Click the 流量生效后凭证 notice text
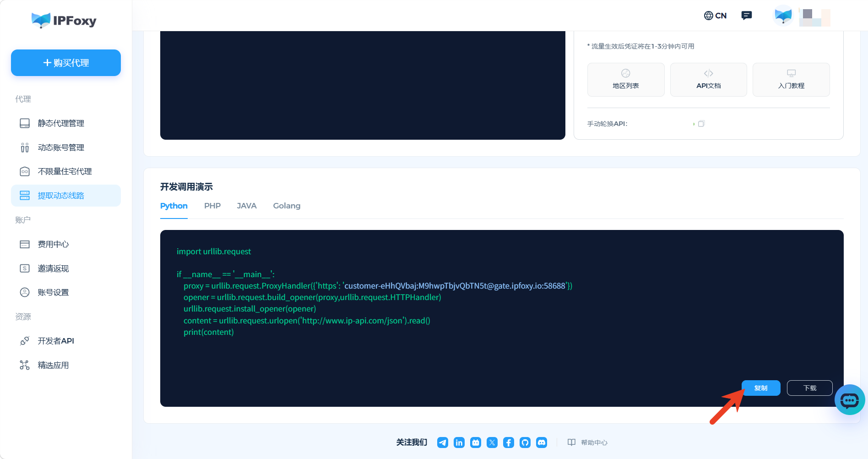The width and height of the screenshot is (868, 459). pos(641,46)
